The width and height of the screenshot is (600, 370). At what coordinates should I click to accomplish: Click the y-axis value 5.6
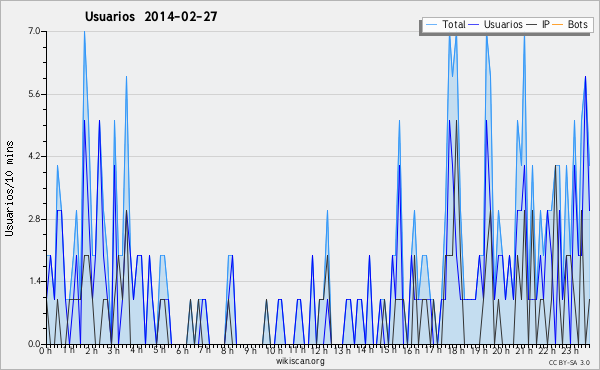(x=34, y=94)
